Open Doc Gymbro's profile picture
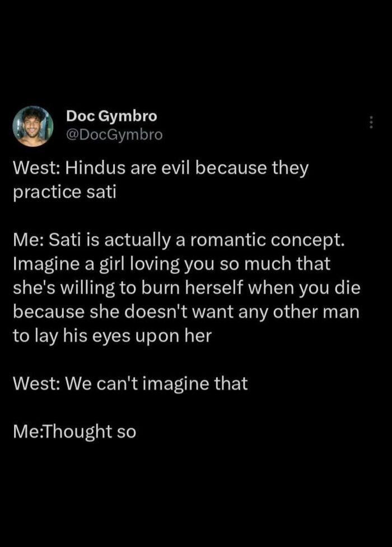Screen dimensions: 392x547 click(x=33, y=126)
